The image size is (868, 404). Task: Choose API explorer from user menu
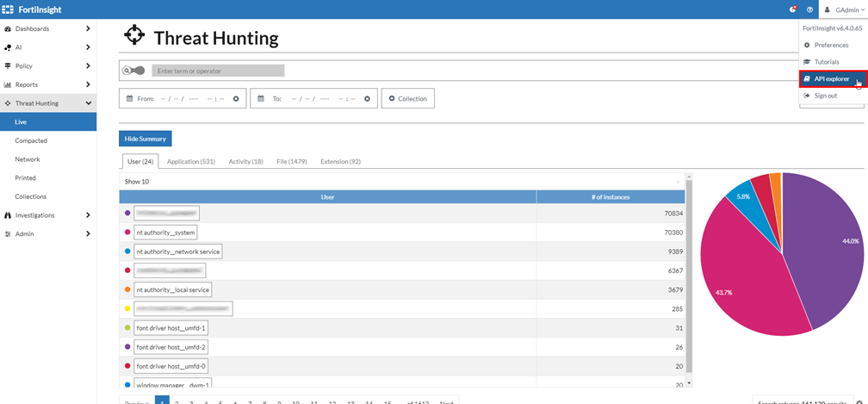coord(832,79)
